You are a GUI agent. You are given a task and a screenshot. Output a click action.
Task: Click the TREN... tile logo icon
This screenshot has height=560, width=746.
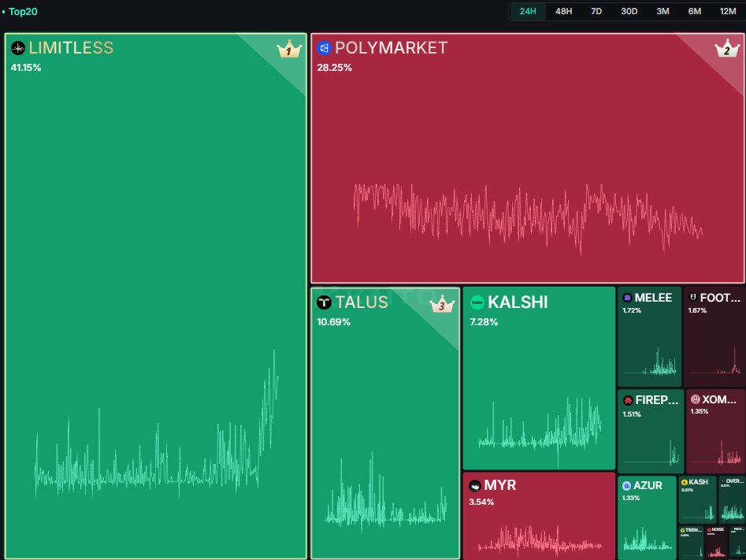click(682, 530)
